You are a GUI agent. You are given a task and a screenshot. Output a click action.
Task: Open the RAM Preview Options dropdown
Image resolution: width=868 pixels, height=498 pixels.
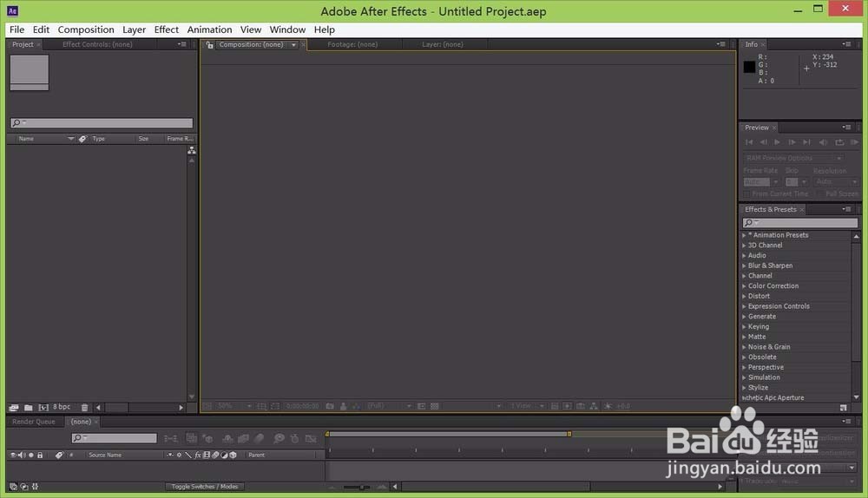point(793,158)
